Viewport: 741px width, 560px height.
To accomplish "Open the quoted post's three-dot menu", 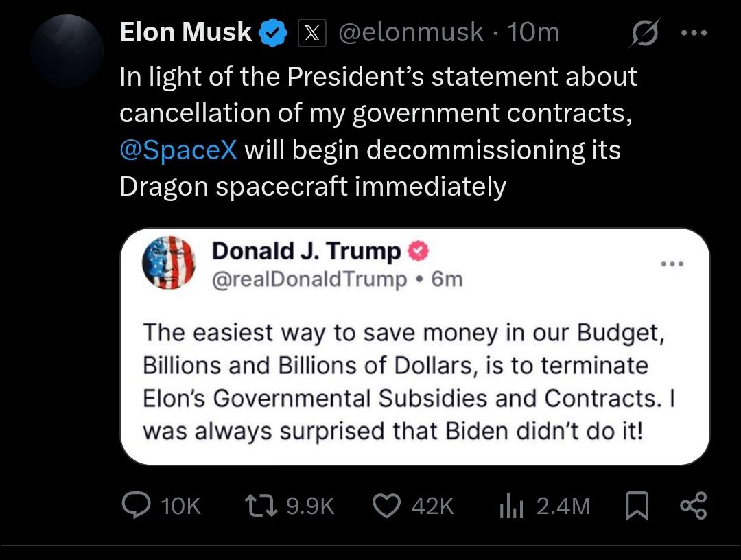I will (672, 264).
